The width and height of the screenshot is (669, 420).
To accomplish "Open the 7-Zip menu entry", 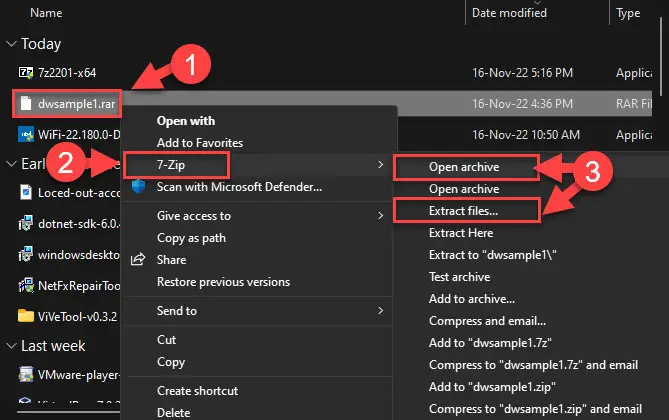I will 171,165.
